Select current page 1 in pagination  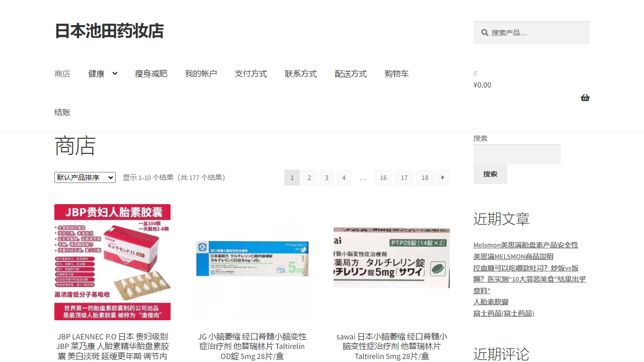point(292,177)
